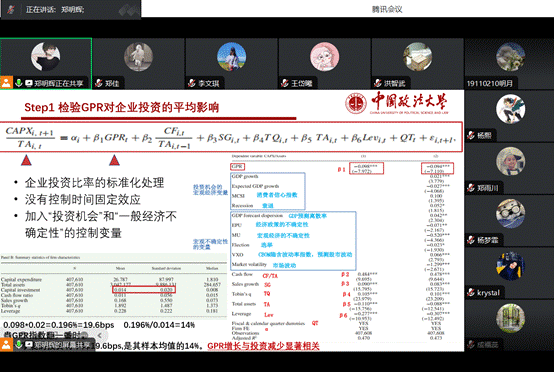Viewport: 554px width, 372px height.
Task: Select the bottom participant avatar below krystal
Action: (x=510, y=318)
